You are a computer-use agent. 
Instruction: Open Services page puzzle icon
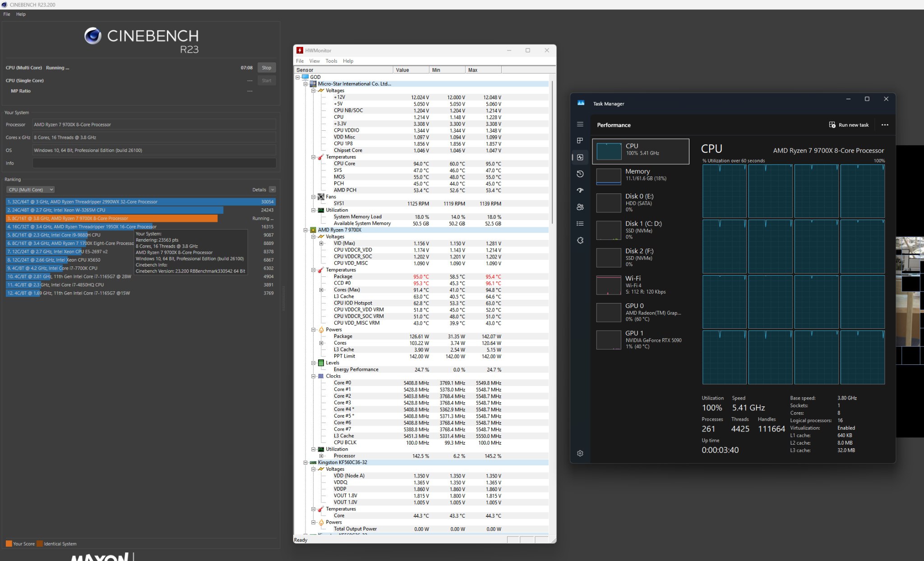pos(580,240)
